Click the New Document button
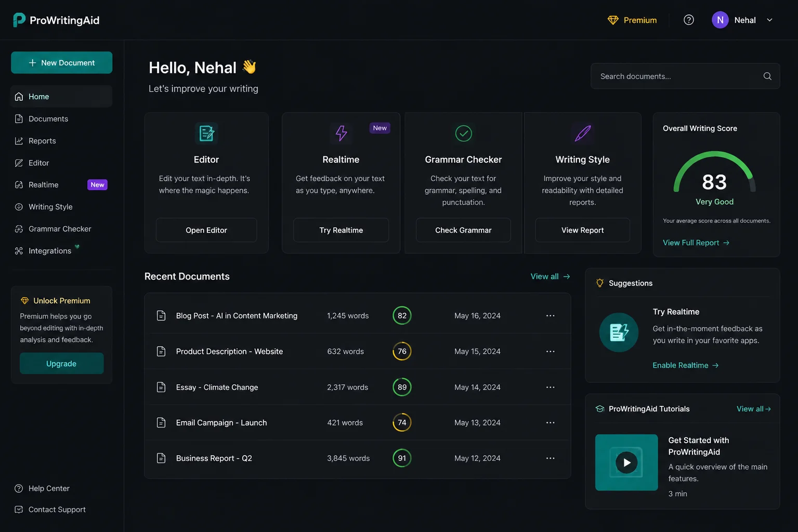The height and width of the screenshot is (532, 798). 61,63
